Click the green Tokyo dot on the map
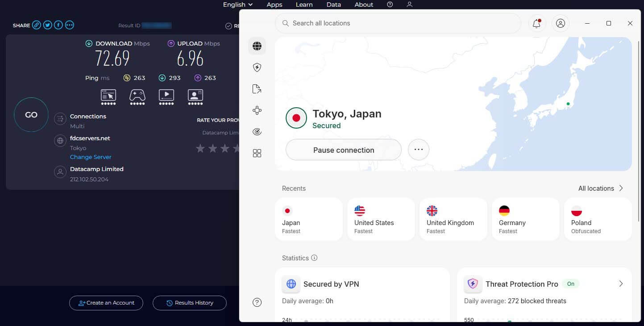 tap(568, 104)
